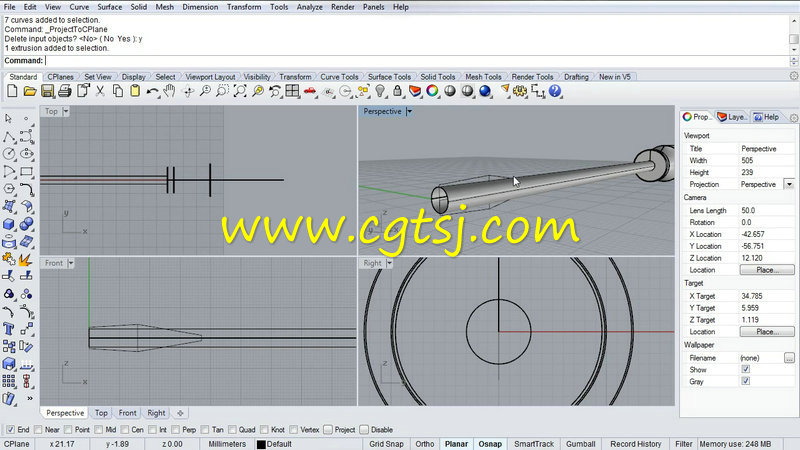The width and height of the screenshot is (800, 450).
Task: Select the Box solid tool in sidebar
Action: (x=9, y=224)
